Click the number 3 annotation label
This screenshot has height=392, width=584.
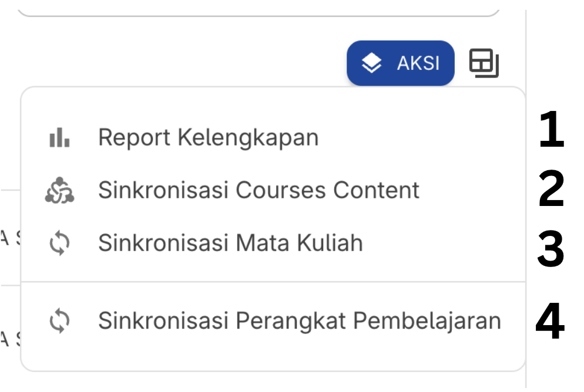(x=551, y=248)
